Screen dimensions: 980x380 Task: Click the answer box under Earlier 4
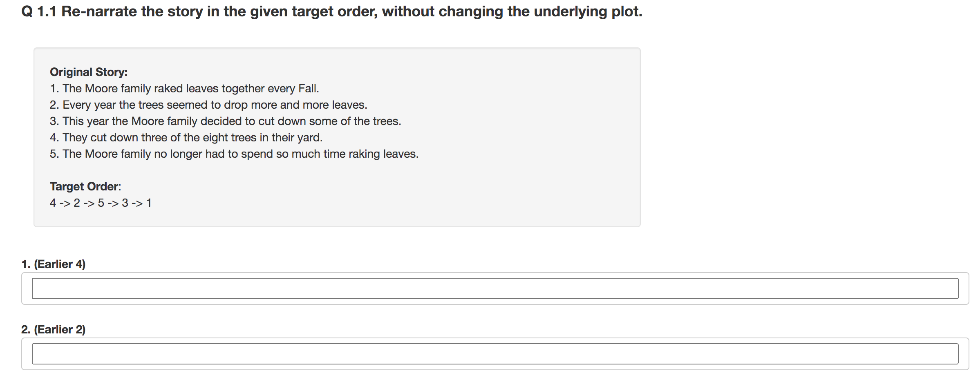pyautogui.click(x=494, y=288)
